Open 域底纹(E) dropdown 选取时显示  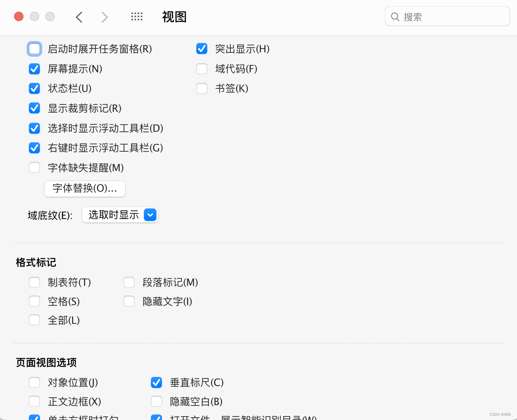pyautogui.click(x=120, y=215)
